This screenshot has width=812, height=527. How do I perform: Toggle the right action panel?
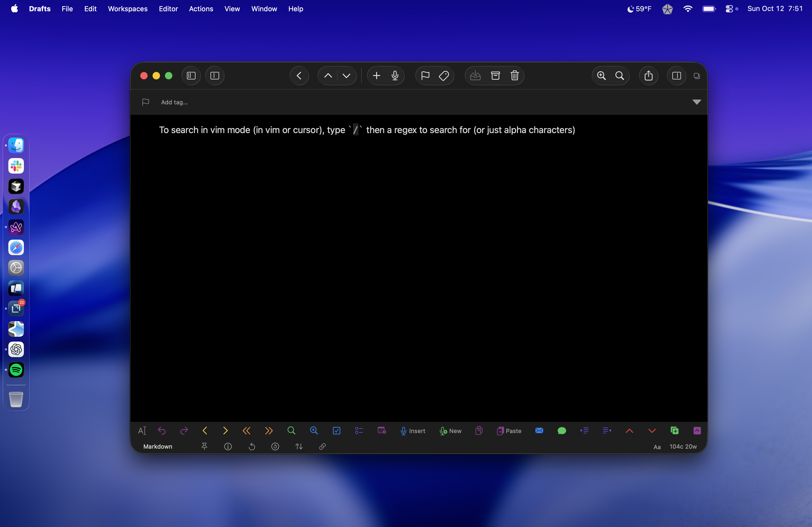pyautogui.click(x=676, y=76)
